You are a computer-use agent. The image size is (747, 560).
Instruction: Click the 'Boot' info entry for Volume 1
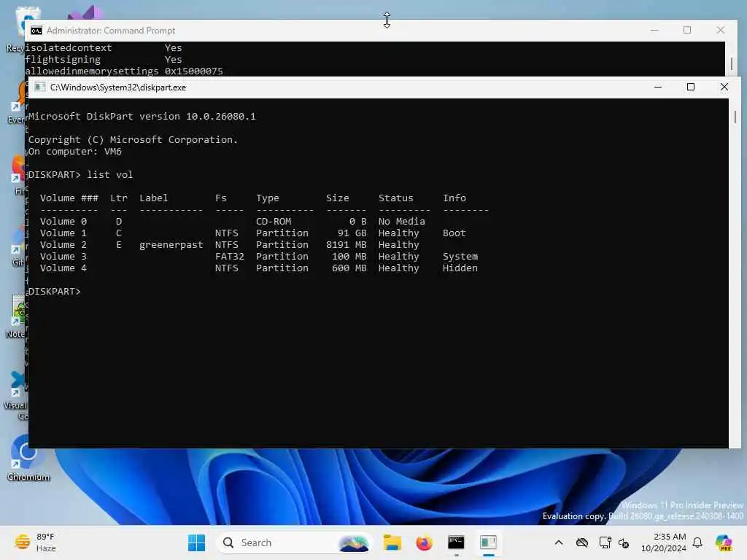point(454,233)
